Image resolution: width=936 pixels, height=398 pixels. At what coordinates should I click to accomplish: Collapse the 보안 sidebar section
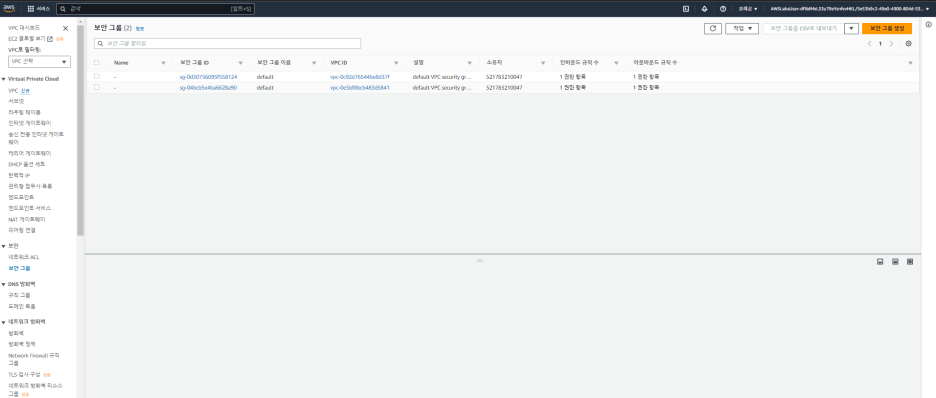point(4,246)
